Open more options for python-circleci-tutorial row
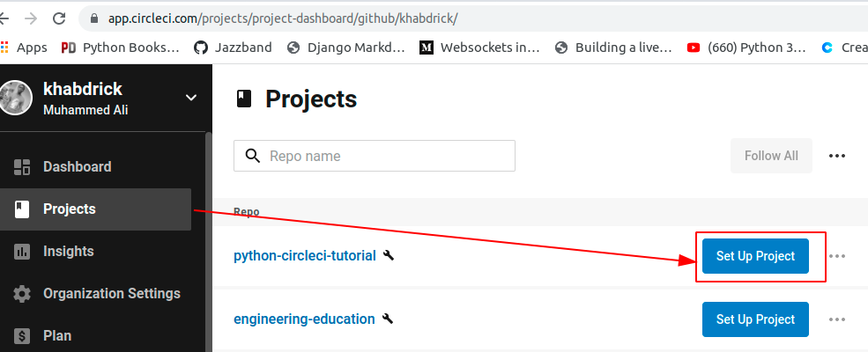 click(837, 256)
